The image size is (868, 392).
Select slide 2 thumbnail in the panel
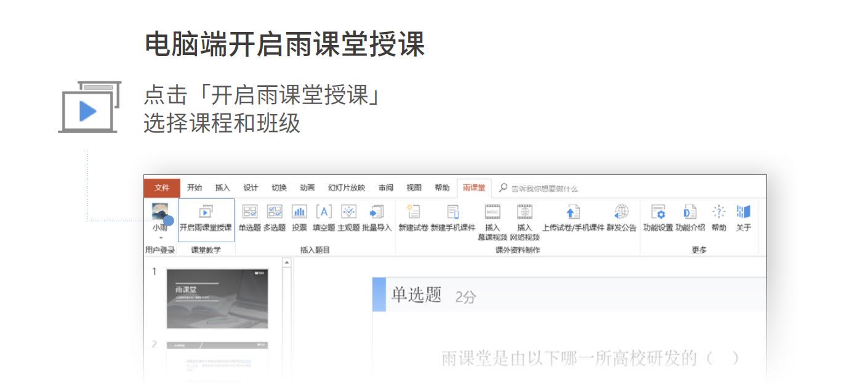(x=217, y=362)
